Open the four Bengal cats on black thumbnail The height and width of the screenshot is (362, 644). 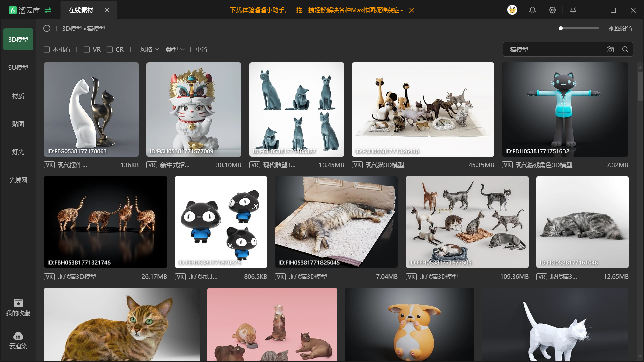[105, 222]
